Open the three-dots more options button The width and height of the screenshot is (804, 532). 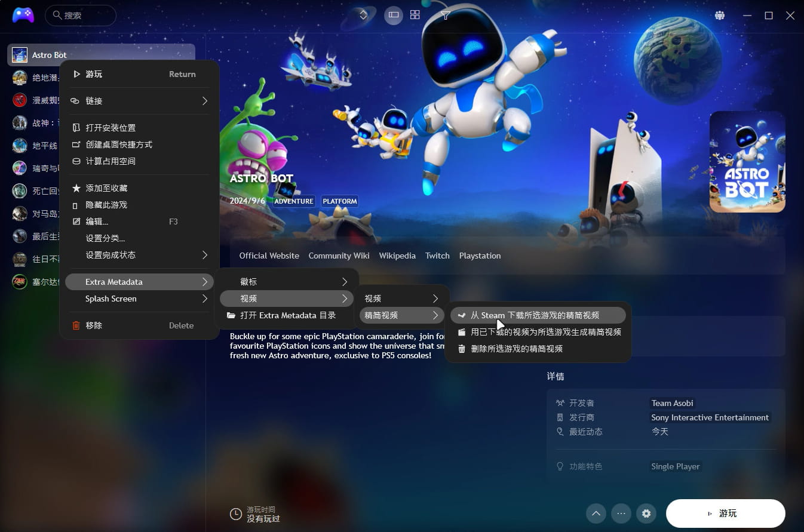(621, 513)
